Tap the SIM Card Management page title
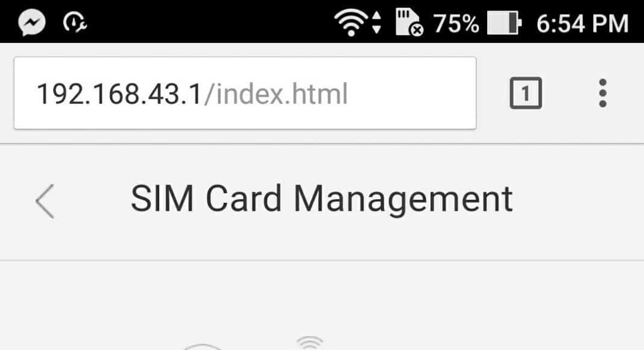 point(321,199)
